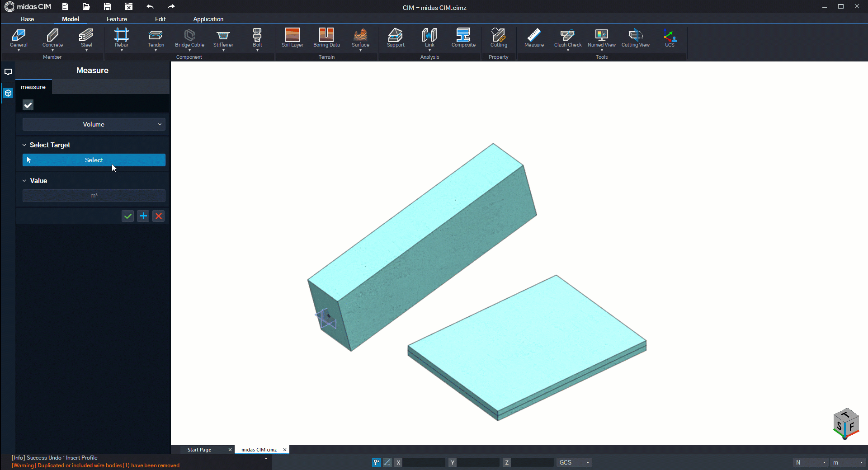Viewport: 868px width, 470px height.
Task: Click the Bridge Cable icon
Action: [189, 38]
